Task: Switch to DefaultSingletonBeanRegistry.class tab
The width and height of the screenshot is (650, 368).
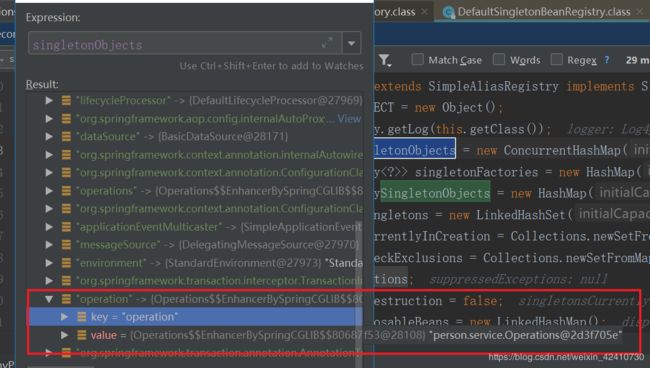Action: click(543, 12)
